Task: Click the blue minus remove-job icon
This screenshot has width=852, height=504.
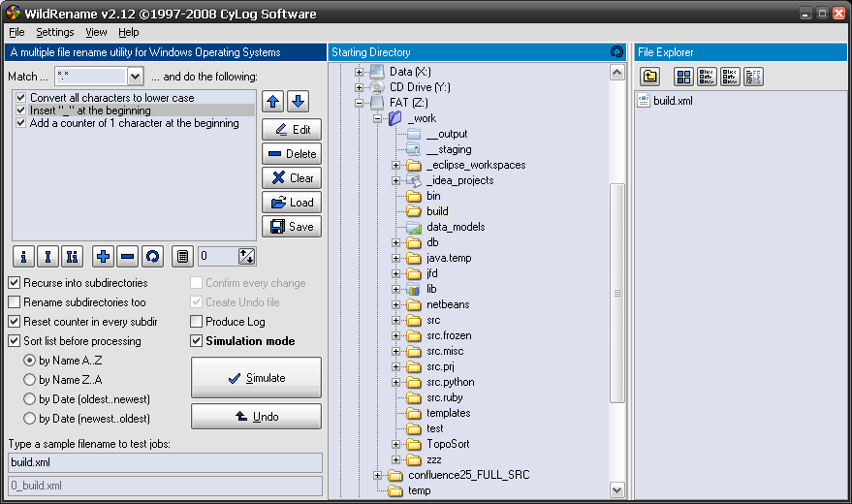Action: [127, 256]
